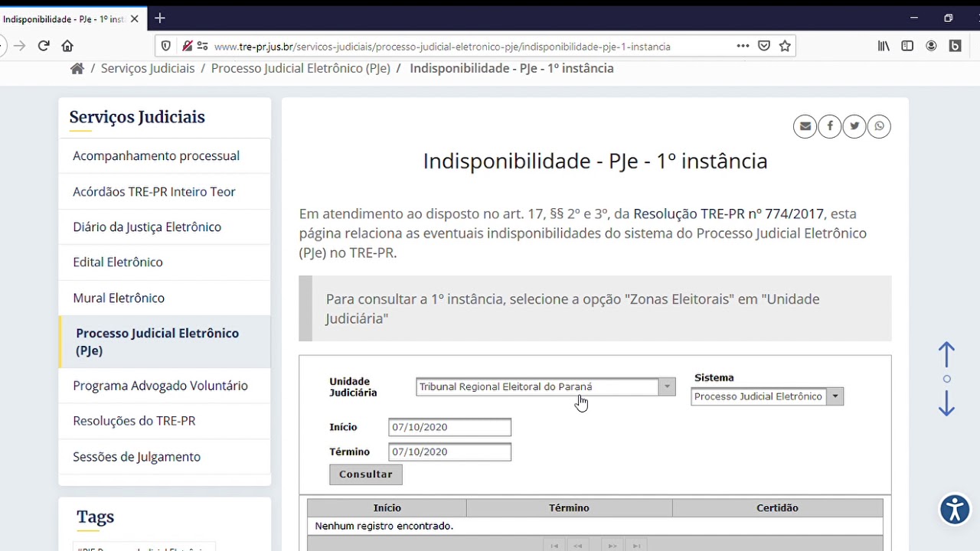This screenshot has width=980, height=551.
Task: Click the browser address bar URL
Action: [x=442, y=47]
